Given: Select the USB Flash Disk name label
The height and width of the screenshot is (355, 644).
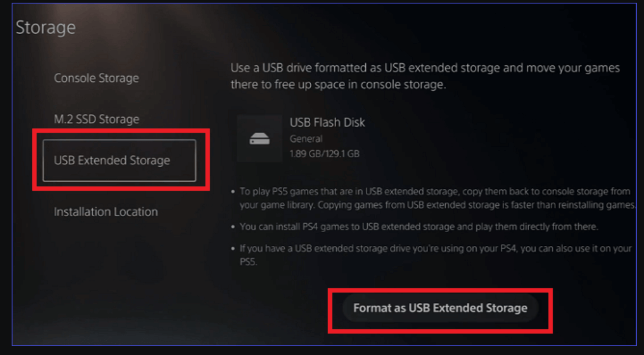Looking at the screenshot, I should 327,123.
